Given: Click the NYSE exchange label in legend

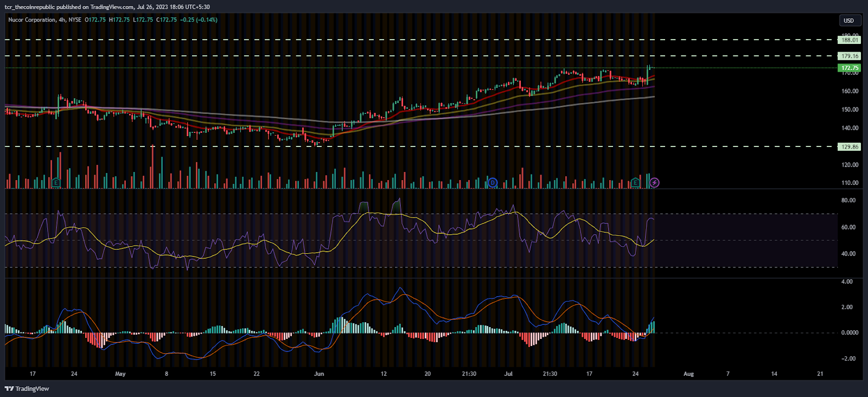Looking at the screenshot, I should point(75,20).
